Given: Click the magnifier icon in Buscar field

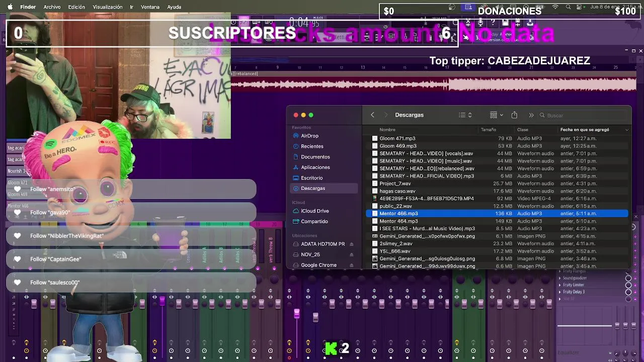Looking at the screenshot, I should tap(542, 116).
